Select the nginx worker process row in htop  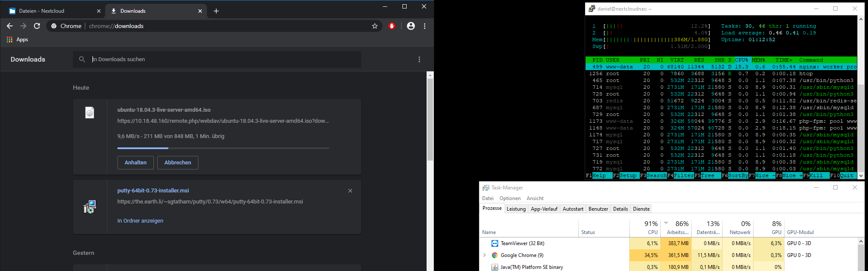[721, 67]
